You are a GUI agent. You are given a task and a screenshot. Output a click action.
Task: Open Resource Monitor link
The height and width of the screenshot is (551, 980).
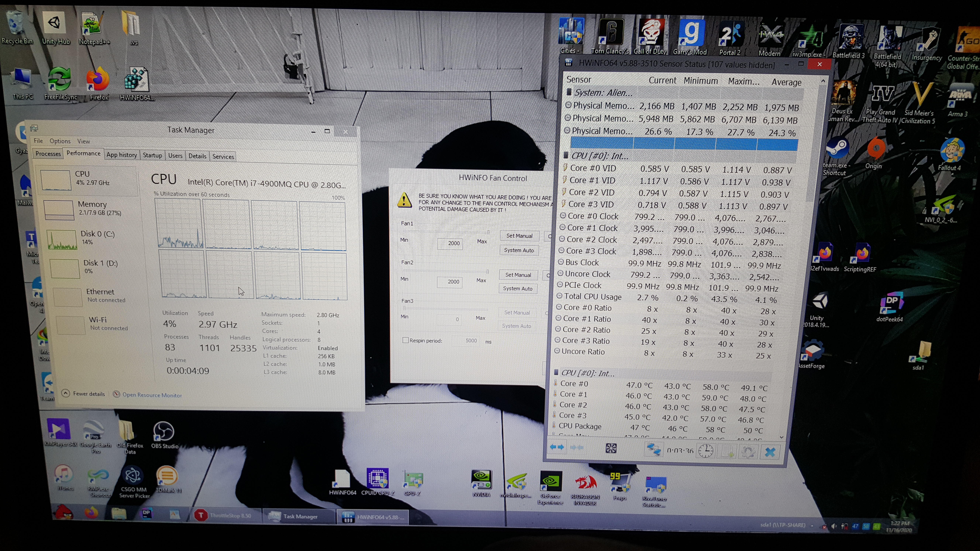152,395
